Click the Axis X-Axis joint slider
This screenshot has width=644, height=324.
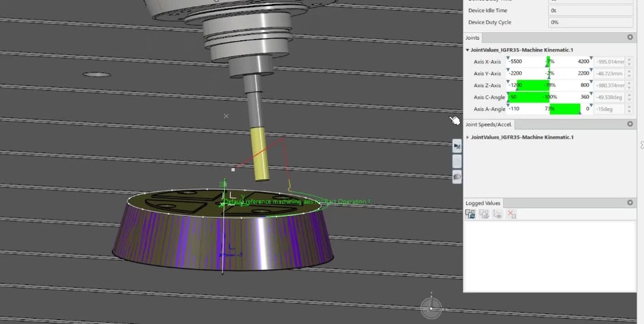(549, 62)
